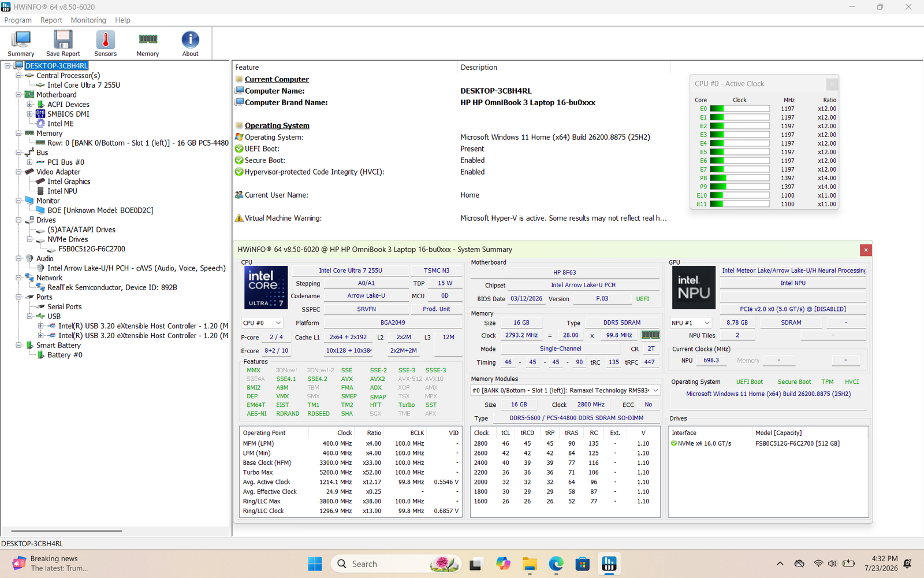Open the Report menu
The height and width of the screenshot is (578, 924).
(x=51, y=20)
